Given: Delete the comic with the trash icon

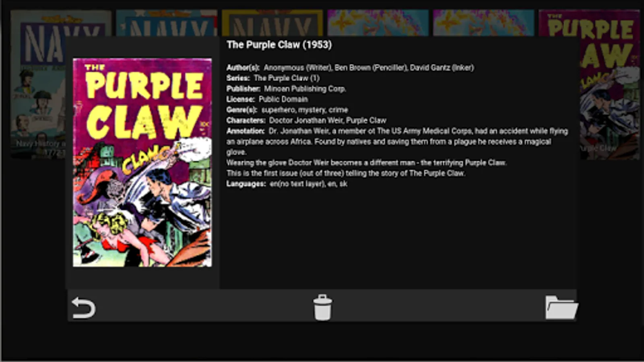Looking at the screenshot, I should point(322,308).
